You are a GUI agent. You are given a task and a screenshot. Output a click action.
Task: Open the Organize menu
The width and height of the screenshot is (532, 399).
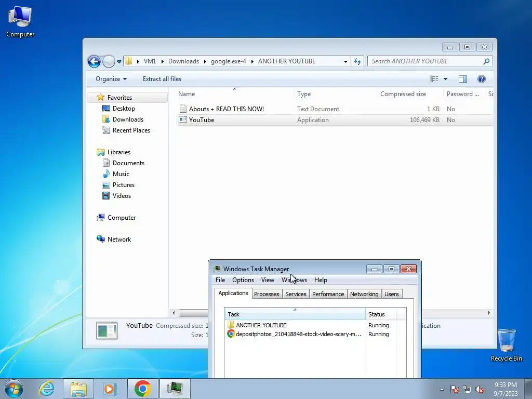click(111, 79)
